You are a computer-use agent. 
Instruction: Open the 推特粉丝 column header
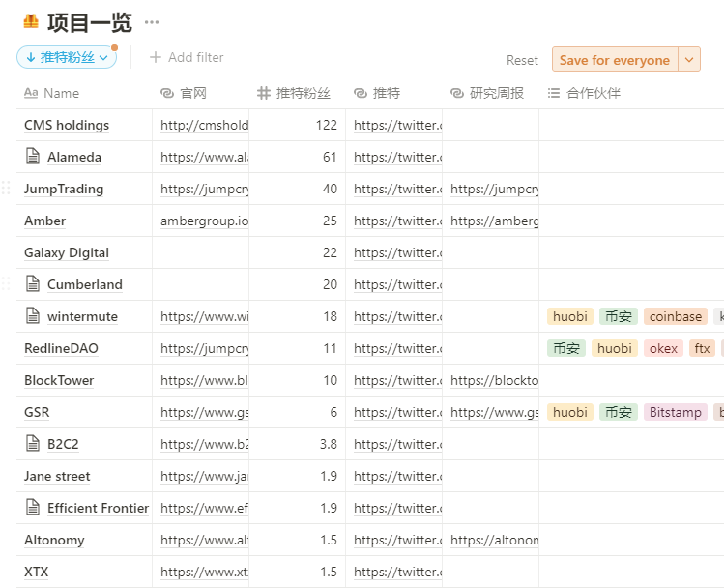294,93
